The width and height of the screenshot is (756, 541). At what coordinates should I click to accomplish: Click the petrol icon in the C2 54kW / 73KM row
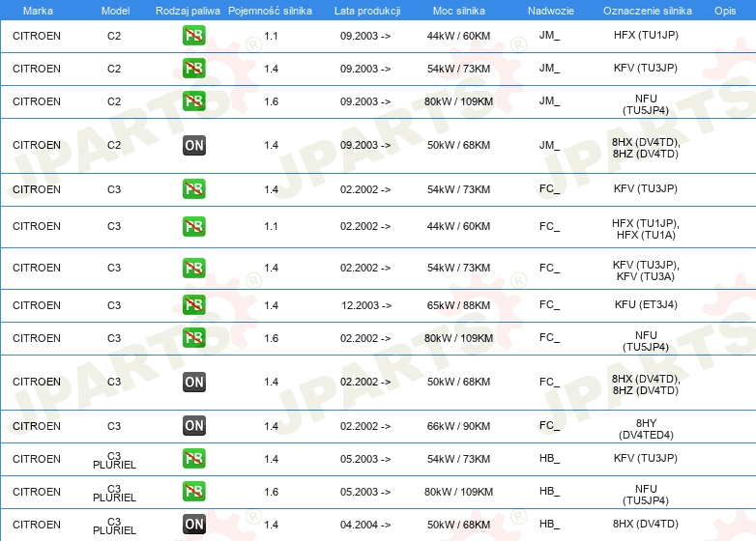[x=193, y=68]
